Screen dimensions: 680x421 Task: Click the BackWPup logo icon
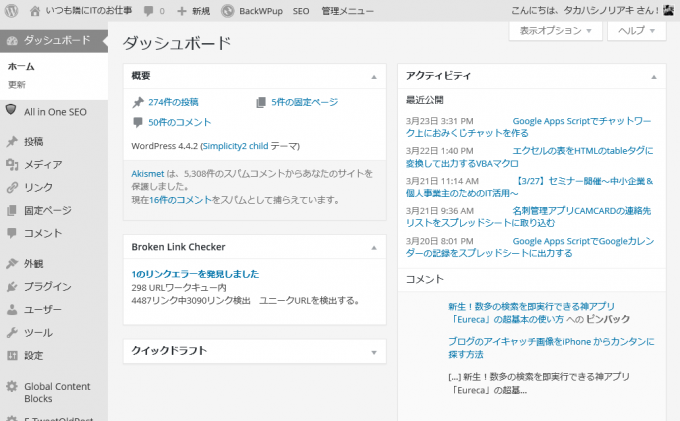pos(228,11)
